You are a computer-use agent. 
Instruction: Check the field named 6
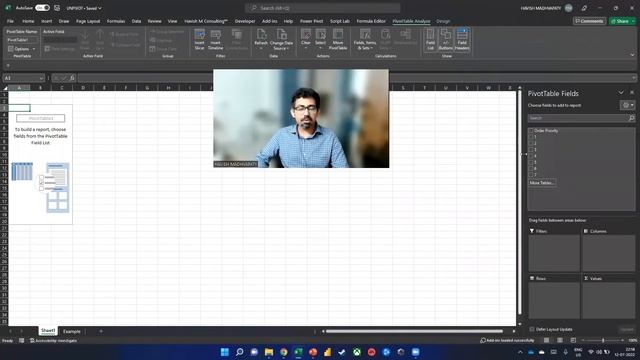pyautogui.click(x=531, y=168)
